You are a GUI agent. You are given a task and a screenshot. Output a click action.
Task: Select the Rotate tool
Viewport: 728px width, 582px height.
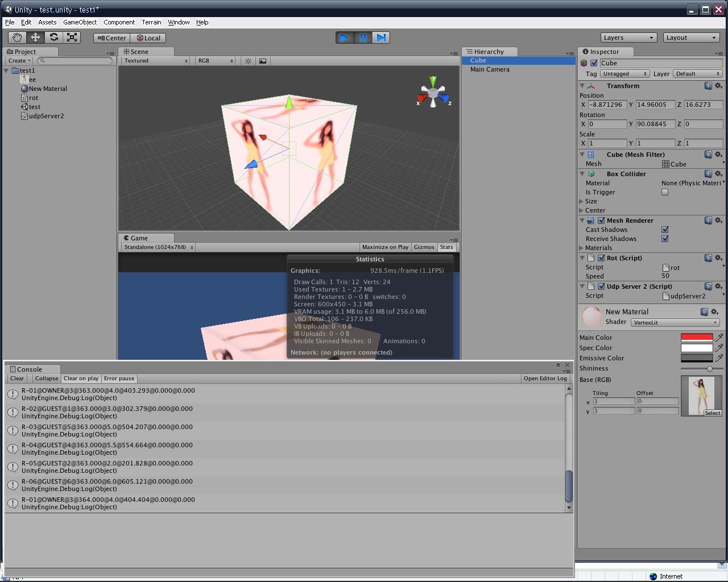pyautogui.click(x=53, y=38)
